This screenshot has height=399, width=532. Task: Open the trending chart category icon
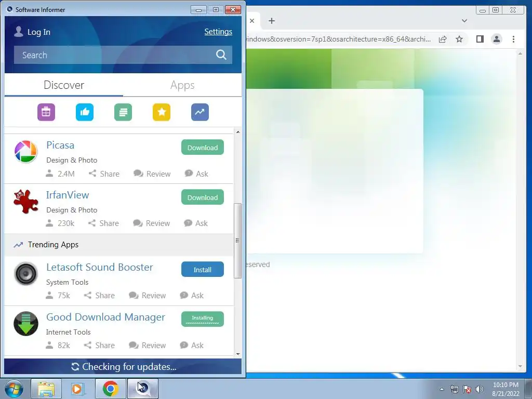[200, 112]
